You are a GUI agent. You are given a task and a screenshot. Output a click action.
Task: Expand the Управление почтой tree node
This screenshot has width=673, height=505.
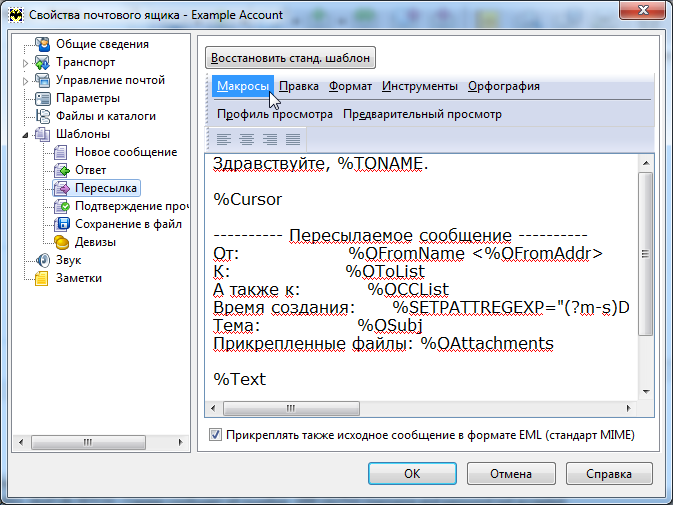tap(25, 81)
